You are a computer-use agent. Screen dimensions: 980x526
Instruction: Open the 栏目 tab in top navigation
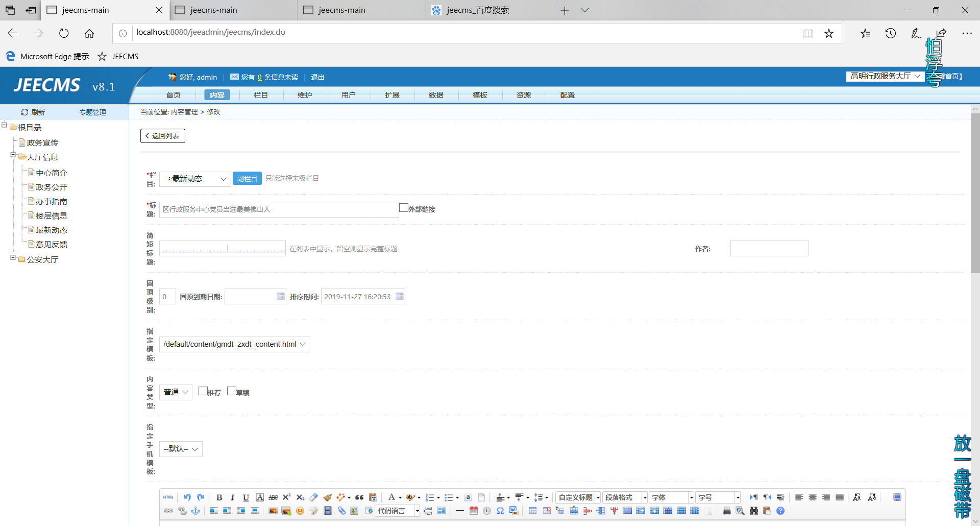(261, 95)
